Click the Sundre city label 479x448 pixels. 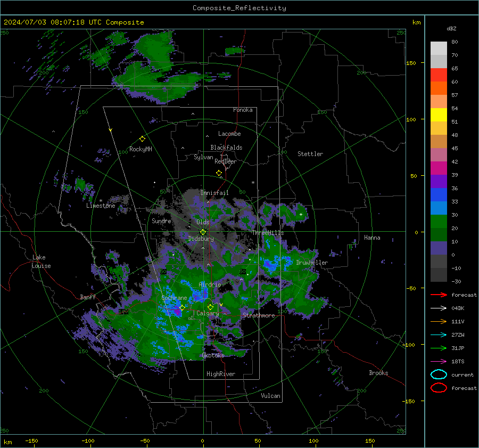162,221
